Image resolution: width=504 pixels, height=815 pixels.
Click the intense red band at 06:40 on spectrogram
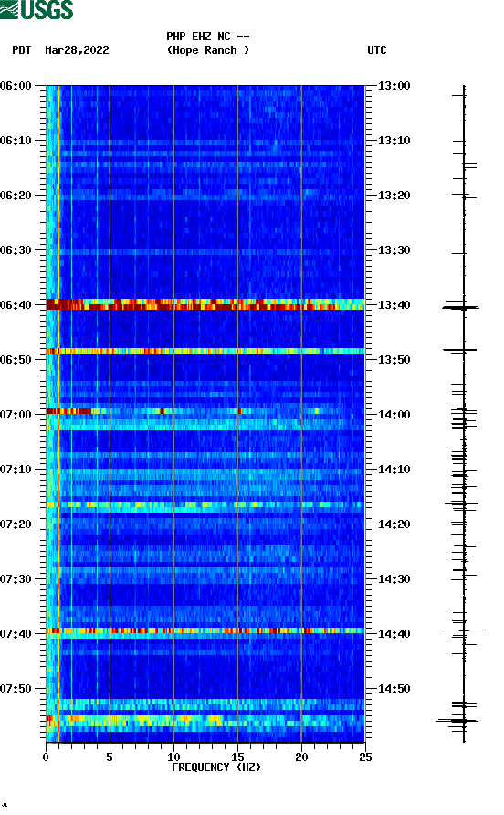[x=205, y=304]
